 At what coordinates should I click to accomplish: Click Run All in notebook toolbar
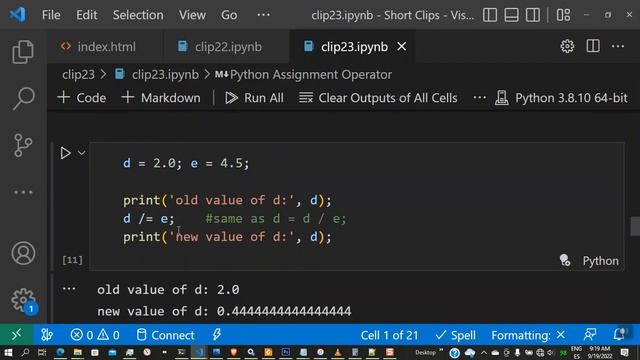click(x=254, y=98)
